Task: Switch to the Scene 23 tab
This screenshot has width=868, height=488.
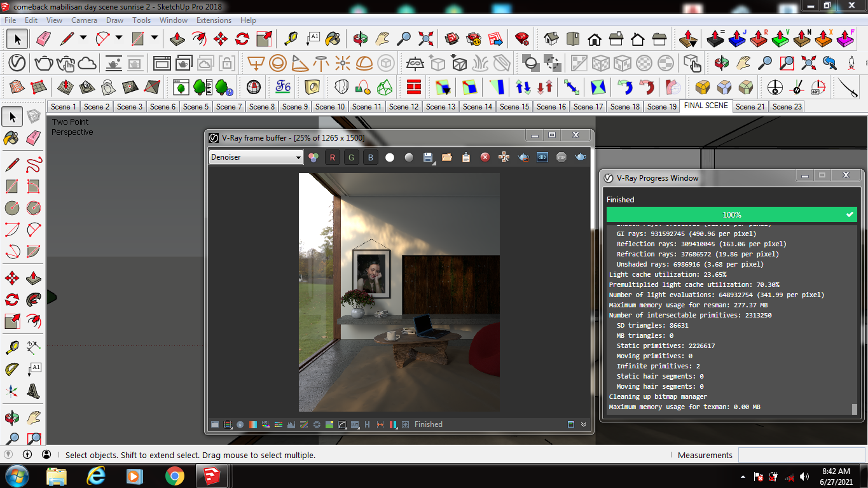Action: pos(787,107)
